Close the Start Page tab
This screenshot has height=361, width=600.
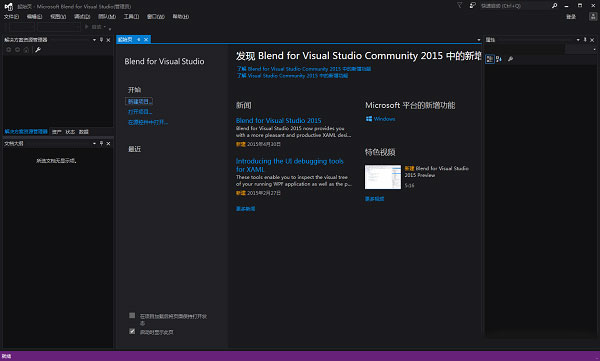tap(146, 39)
